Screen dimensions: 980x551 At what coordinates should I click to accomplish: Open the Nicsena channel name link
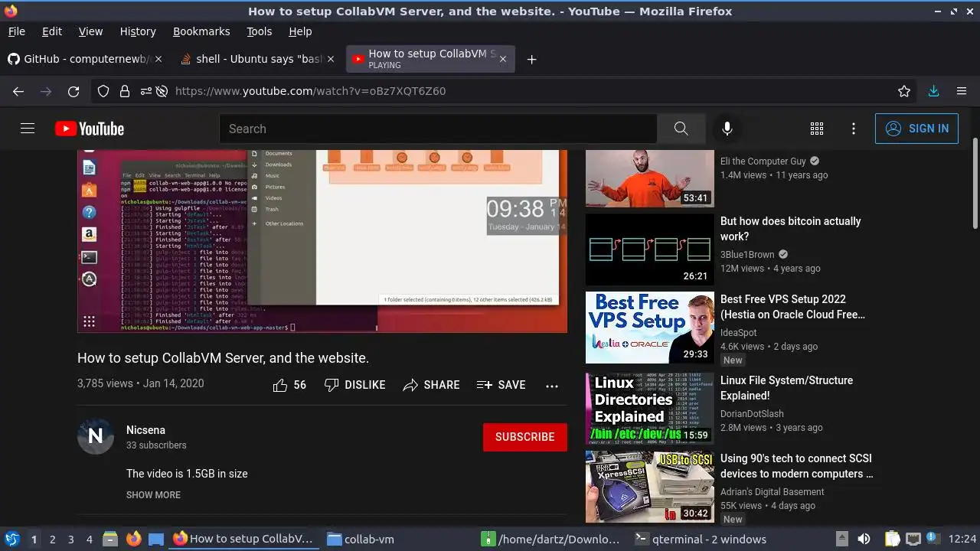coord(145,430)
